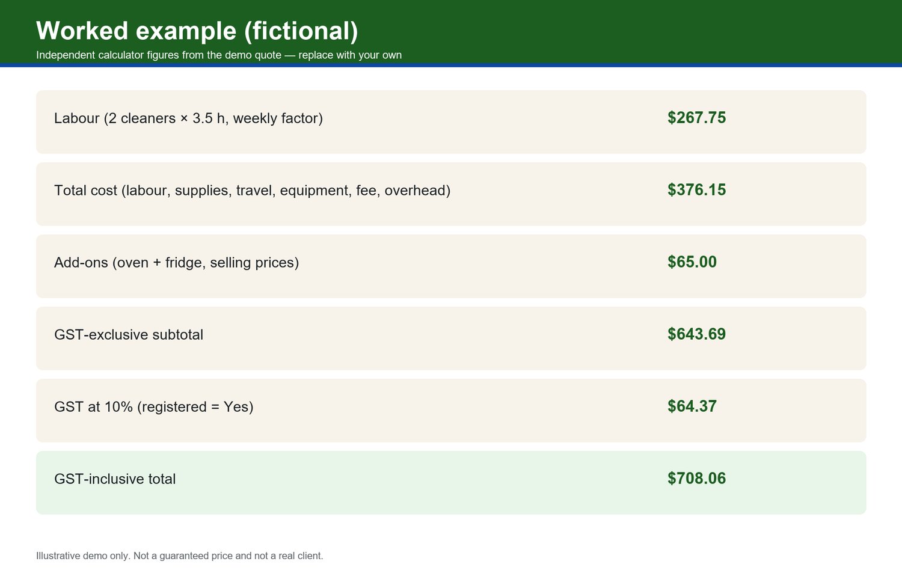Click the green highlighted GST-inclusive total card
This screenshot has height=588, width=902.
pyautogui.click(x=451, y=483)
